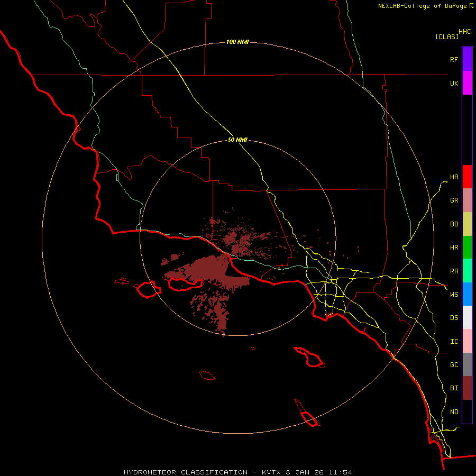
Task: Select the BD yellow legend block
Action: pos(467,224)
